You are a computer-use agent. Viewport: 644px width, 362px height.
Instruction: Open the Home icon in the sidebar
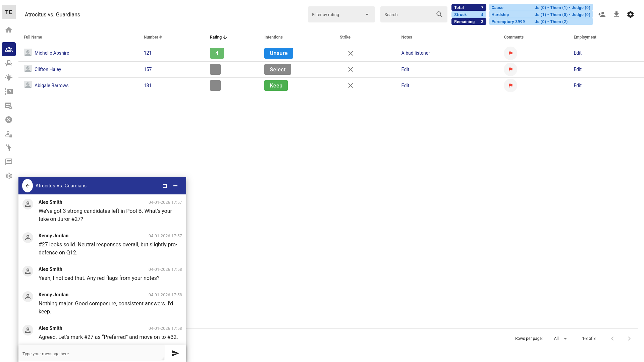tap(9, 30)
